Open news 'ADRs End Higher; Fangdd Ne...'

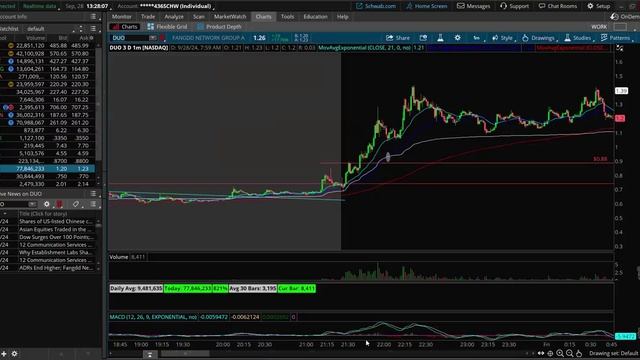pos(56,268)
